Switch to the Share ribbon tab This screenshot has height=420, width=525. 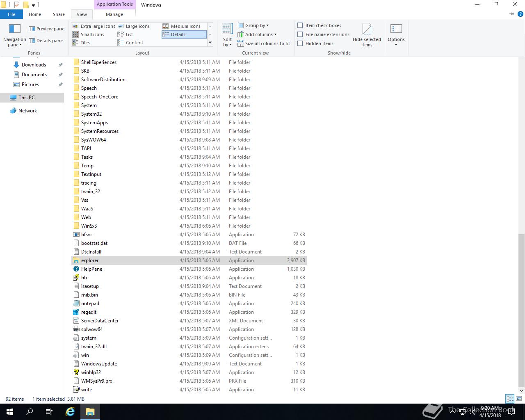point(59,14)
